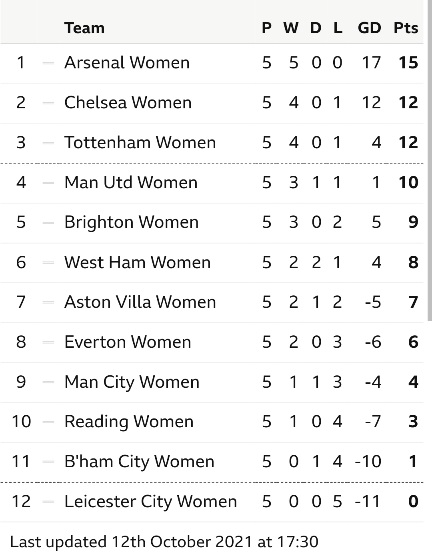
Task: Open the West Ham Women team page
Action: pyautogui.click(x=137, y=262)
